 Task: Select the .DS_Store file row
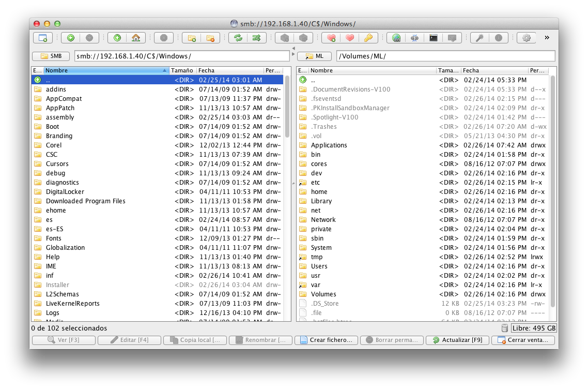pos(423,304)
